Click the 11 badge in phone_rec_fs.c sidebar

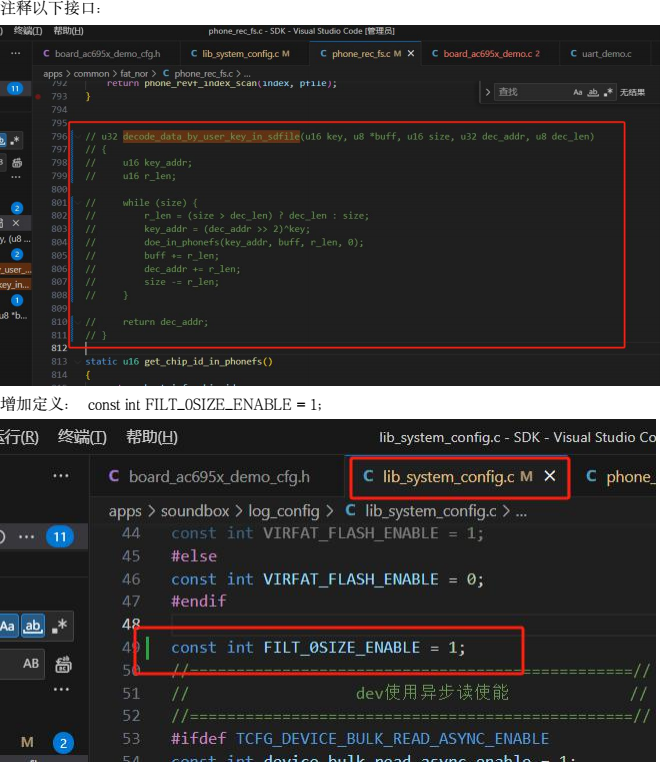click(15, 88)
